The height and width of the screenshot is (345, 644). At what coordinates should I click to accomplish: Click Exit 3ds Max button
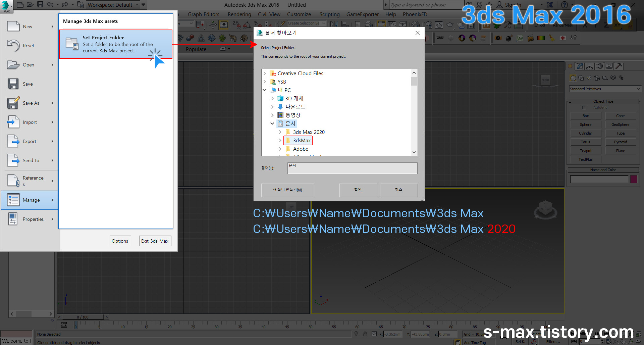pos(155,241)
